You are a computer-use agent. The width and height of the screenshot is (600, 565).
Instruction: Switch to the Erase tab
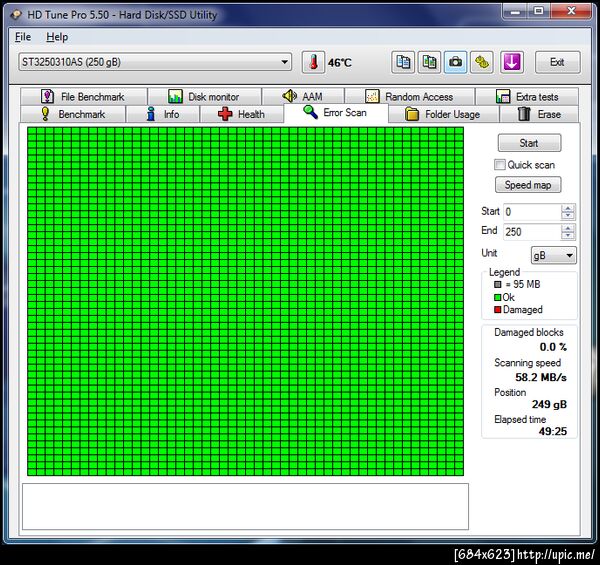tap(539, 114)
